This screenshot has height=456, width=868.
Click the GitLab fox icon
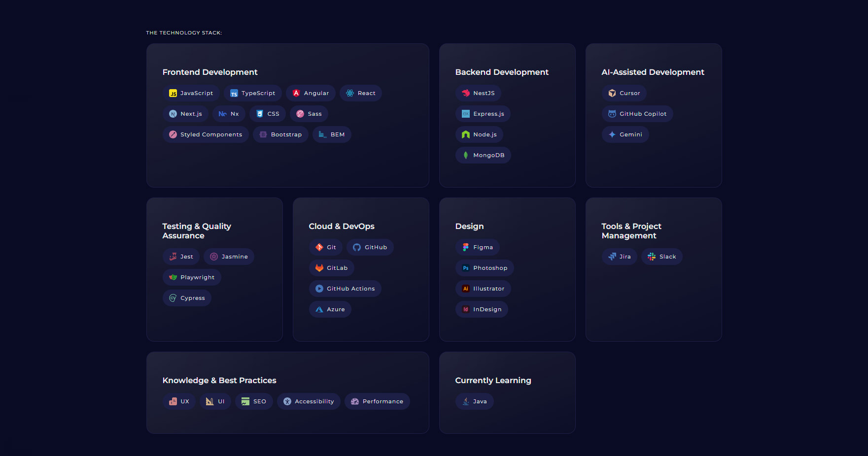tap(319, 268)
